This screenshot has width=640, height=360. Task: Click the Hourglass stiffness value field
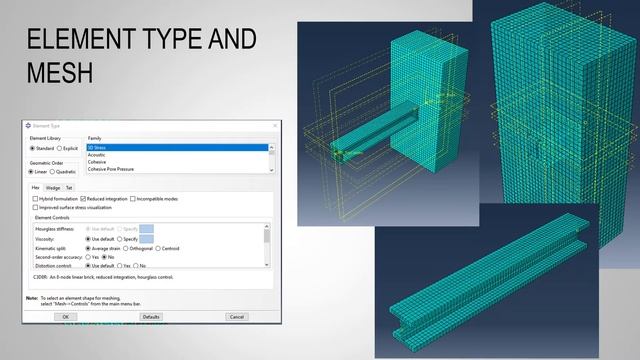(x=147, y=229)
